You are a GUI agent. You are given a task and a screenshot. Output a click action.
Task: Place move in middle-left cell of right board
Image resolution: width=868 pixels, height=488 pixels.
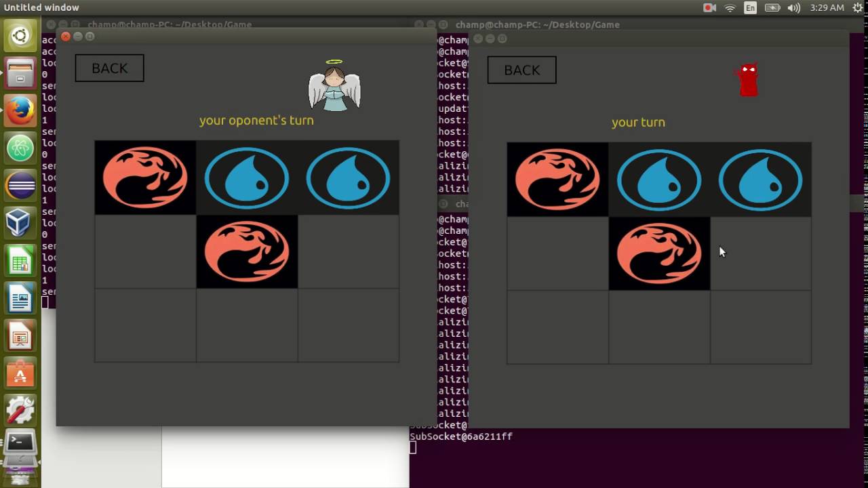click(557, 254)
